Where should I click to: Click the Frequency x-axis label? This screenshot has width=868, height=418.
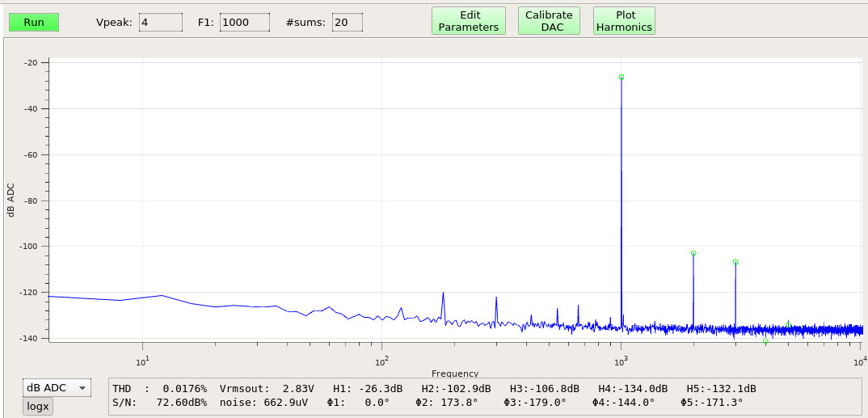[x=455, y=374]
